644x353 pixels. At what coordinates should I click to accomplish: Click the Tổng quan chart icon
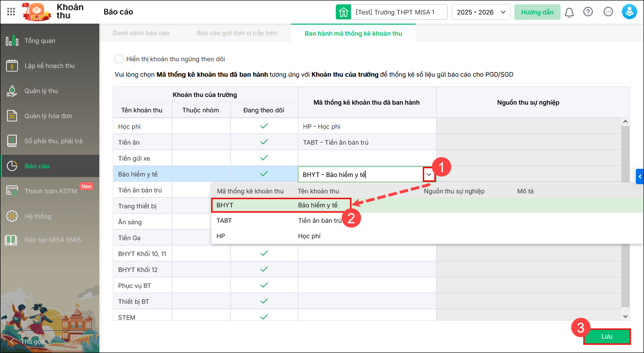12,41
